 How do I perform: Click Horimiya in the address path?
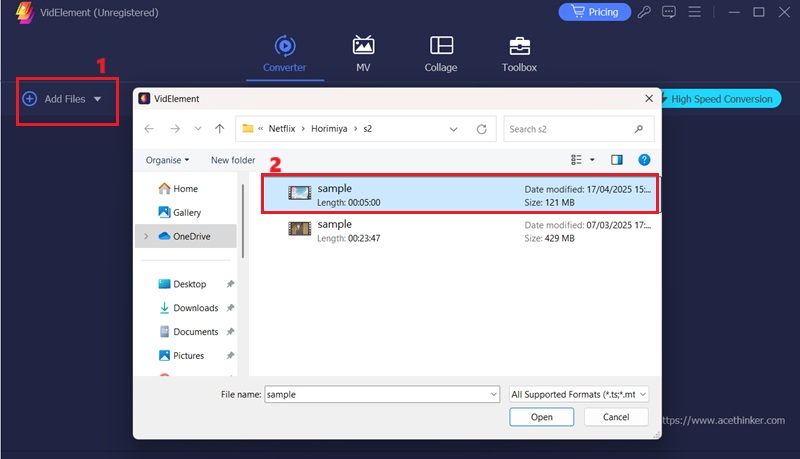point(329,129)
